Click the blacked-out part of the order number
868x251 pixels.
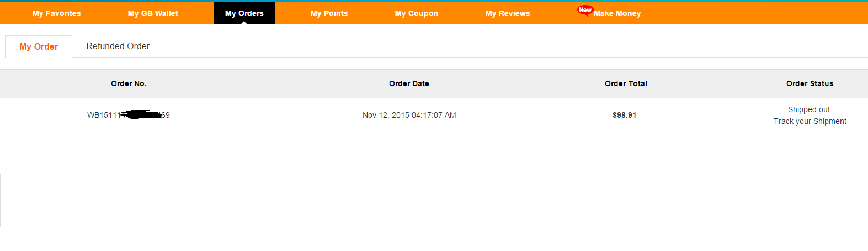[x=141, y=114]
